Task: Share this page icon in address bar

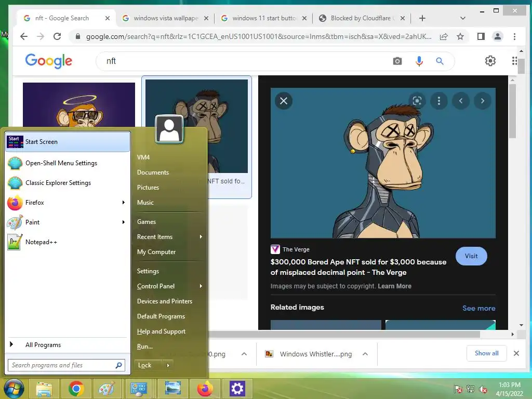Action: pyautogui.click(x=444, y=37)
